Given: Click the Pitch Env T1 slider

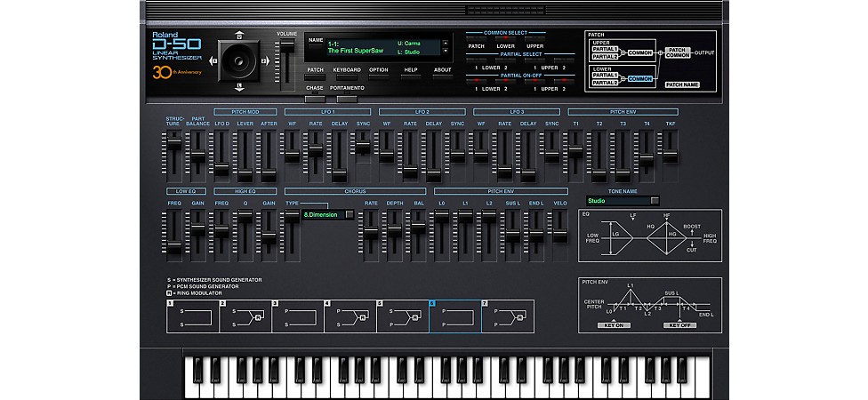Looking at the screenshot, I should pyautogui.click(x=575, y=151).
